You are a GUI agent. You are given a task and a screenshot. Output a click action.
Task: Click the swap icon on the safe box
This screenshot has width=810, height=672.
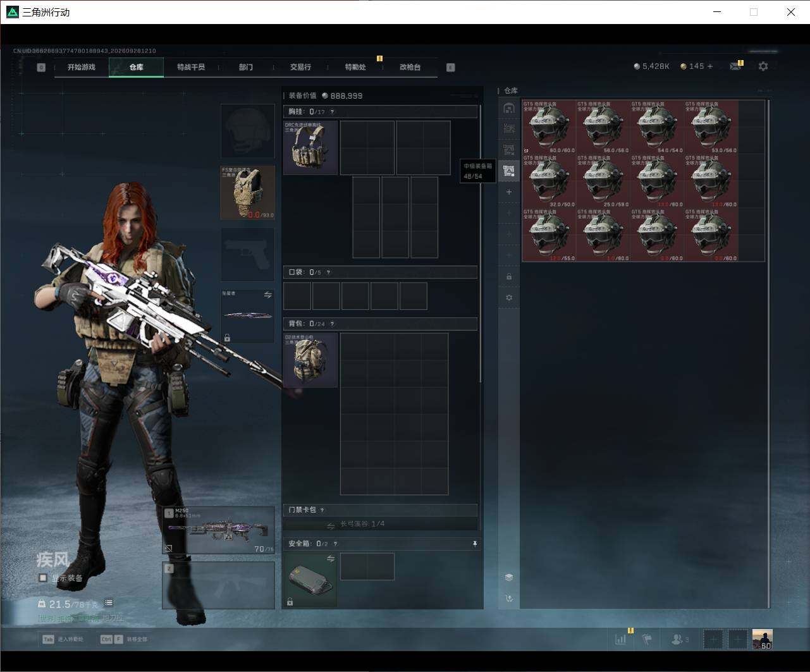pos(331,559)
